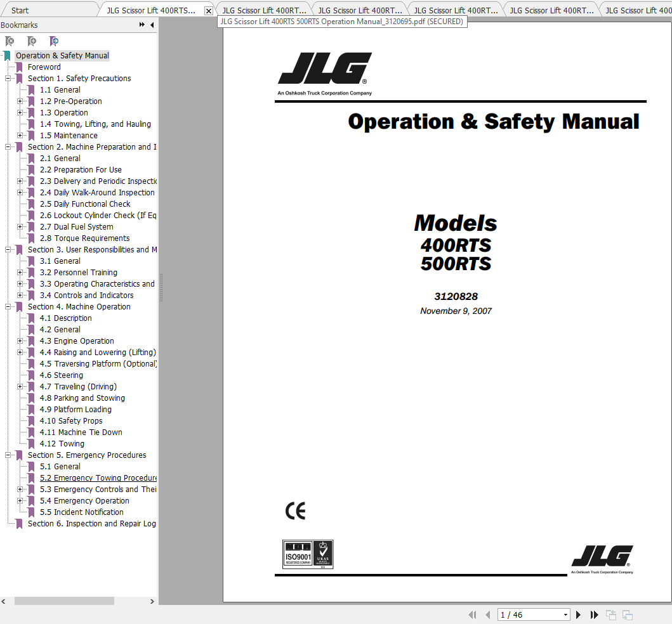Open 2.2 Preparation For Use bookmark

pyautogui.click(x=81, y=169)
